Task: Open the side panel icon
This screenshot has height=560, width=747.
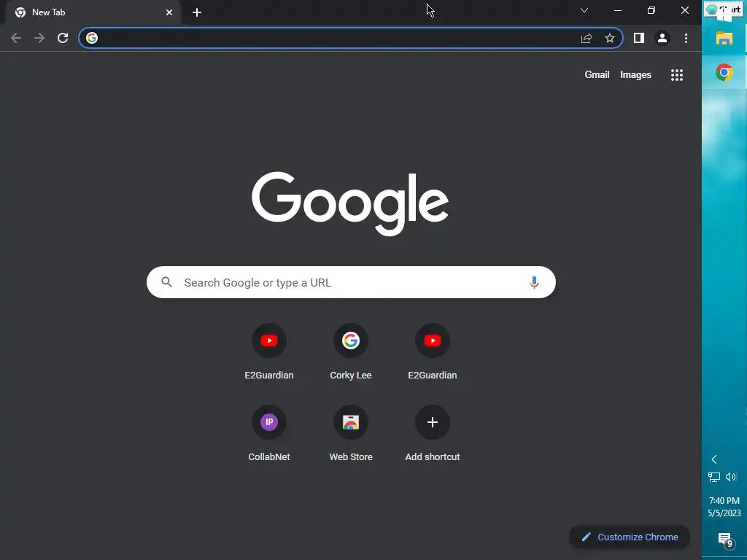Action: [x=639, y=38]
